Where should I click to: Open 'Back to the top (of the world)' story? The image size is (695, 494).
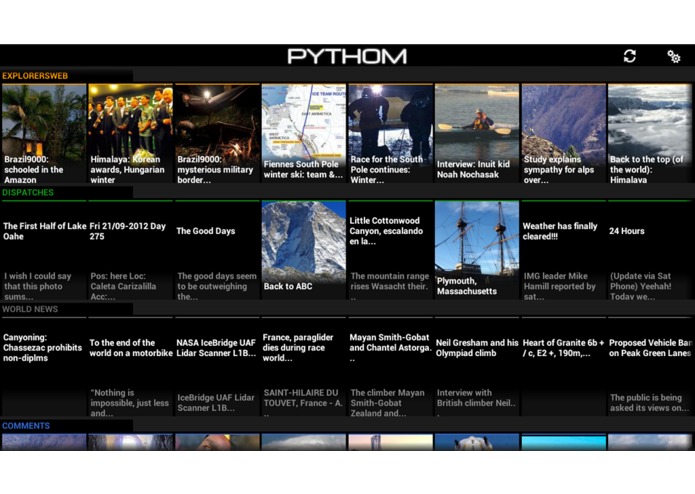tap(650, 133)
